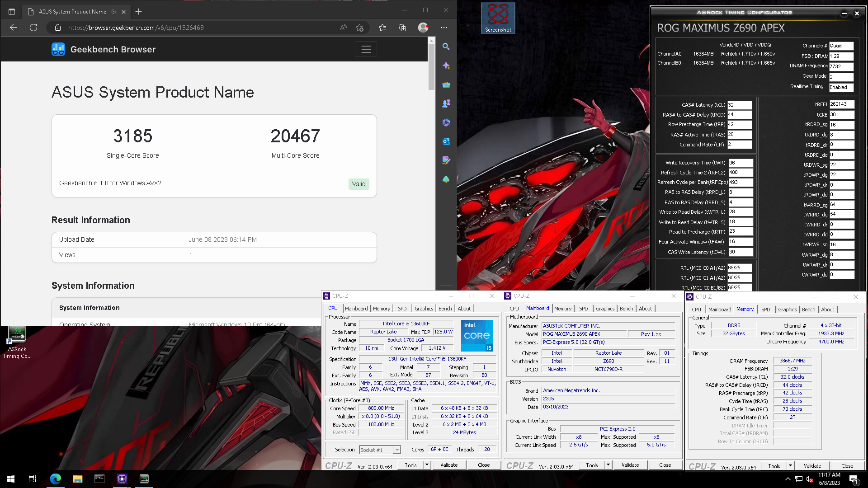This screenshot has width=868, height=488.
Task: Open the Edge profile avatar
Action: pos(423,28)
